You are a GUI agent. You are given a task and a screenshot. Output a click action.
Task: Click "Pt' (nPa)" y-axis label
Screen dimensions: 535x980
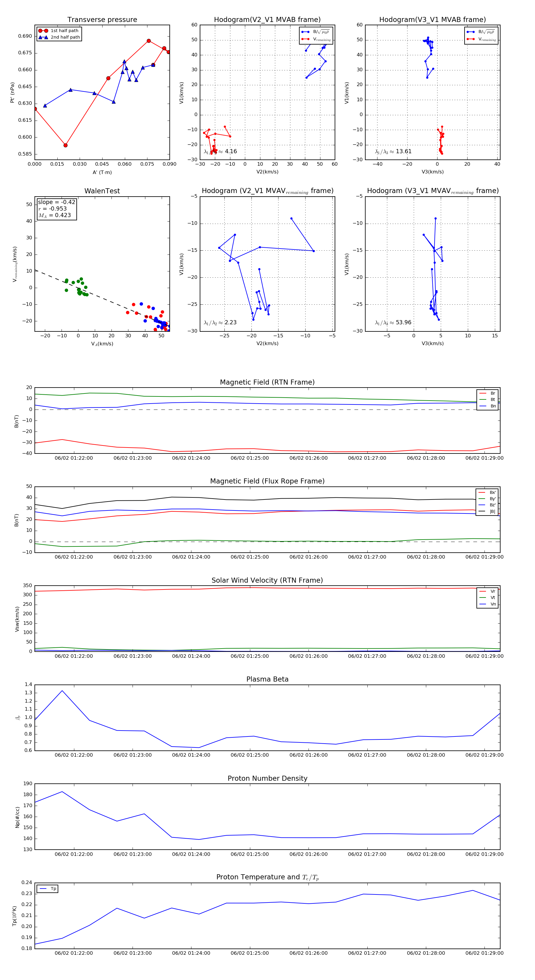pyautogui.click(x=12, y=92)
